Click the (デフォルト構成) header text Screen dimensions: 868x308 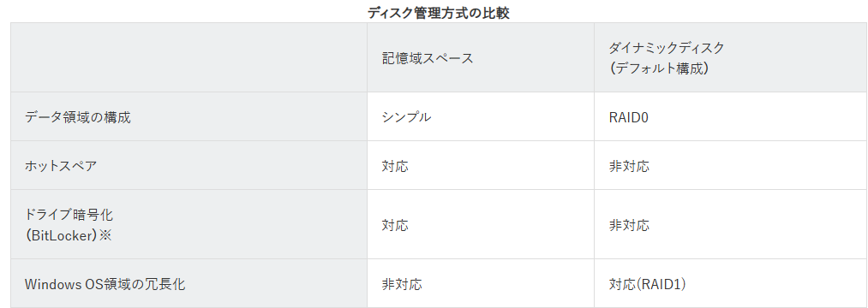pyautogui.click(x=659, y=69)
